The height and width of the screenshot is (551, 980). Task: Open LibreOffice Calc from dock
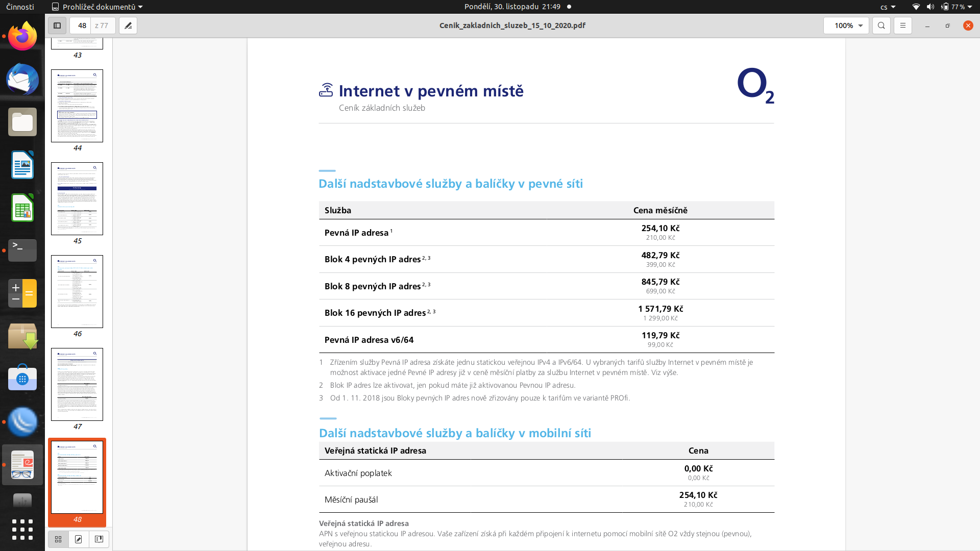coord(22,208)
